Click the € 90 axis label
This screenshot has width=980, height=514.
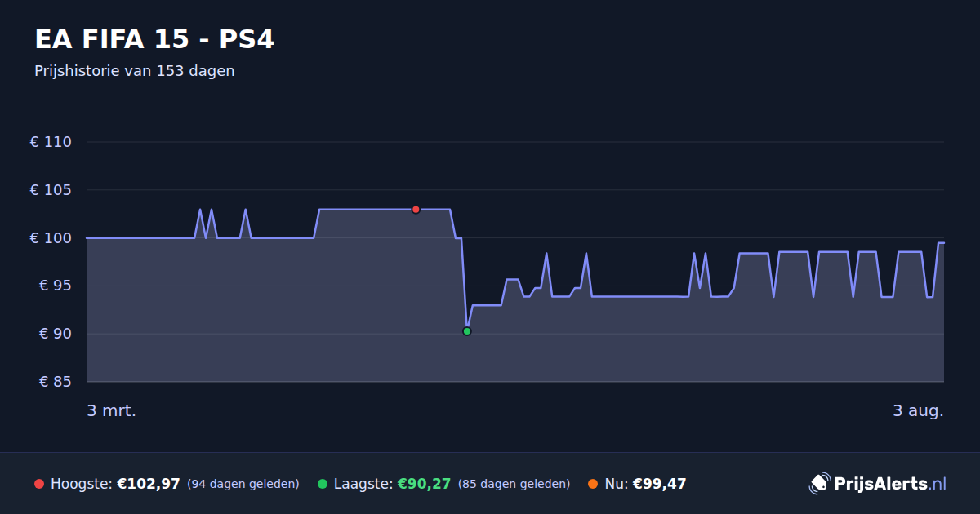56,334
